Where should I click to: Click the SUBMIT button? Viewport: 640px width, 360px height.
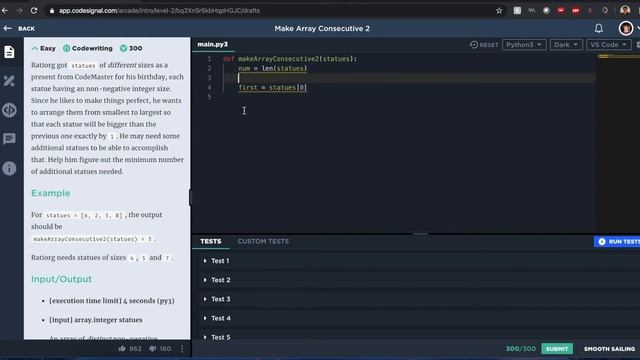[557, 349]
